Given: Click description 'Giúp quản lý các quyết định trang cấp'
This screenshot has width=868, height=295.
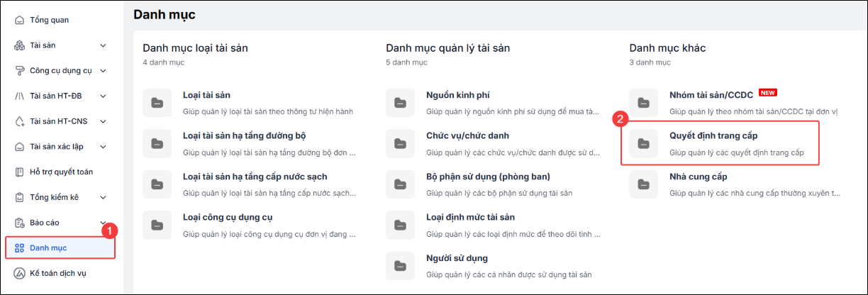Looking at the screenshot, I should tap(737, 152).
